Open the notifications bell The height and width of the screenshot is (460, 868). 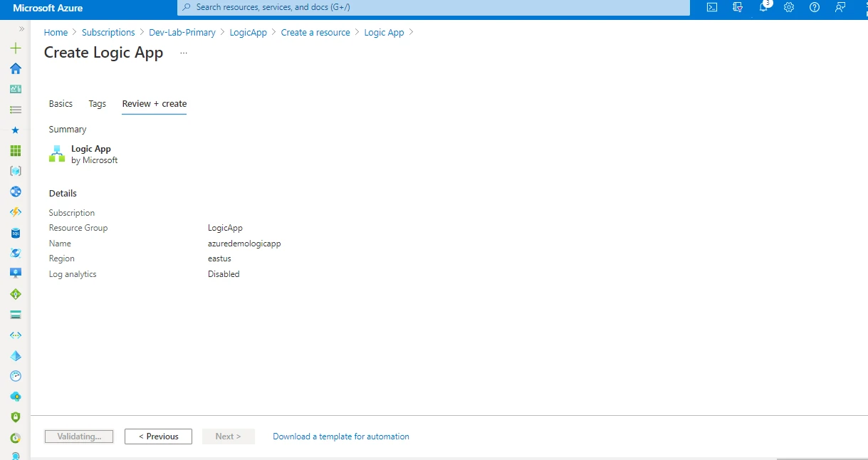(x=763, y=8)
